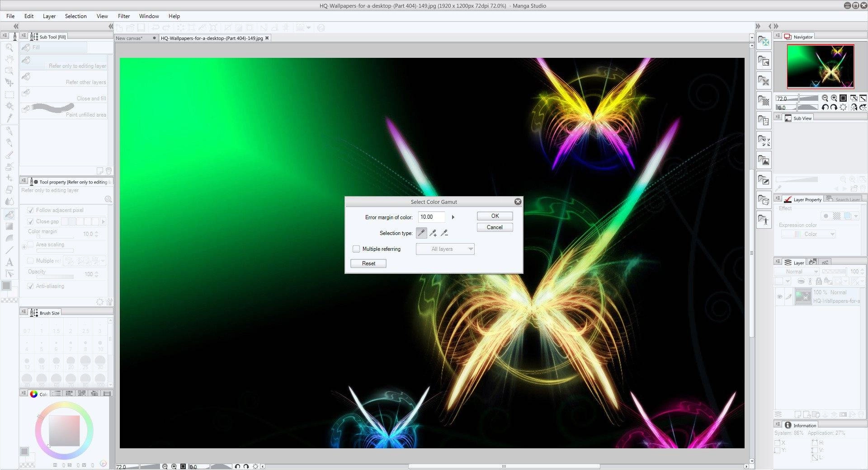The image size is (868, 470).
Task: Click Navigator rotate right icon
Action: click(834, 108)
